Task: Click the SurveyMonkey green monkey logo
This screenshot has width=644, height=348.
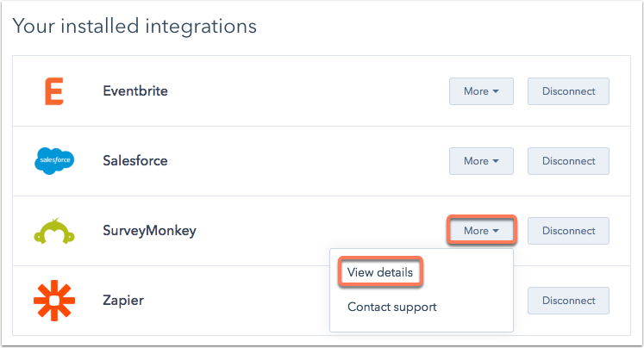Action: click(54, 231)
